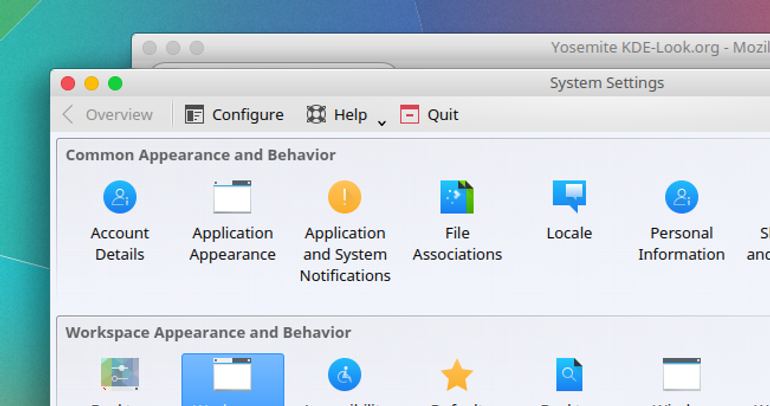
Task: Click the Common Appearance and Behavior heading
Action: (201, 155)
